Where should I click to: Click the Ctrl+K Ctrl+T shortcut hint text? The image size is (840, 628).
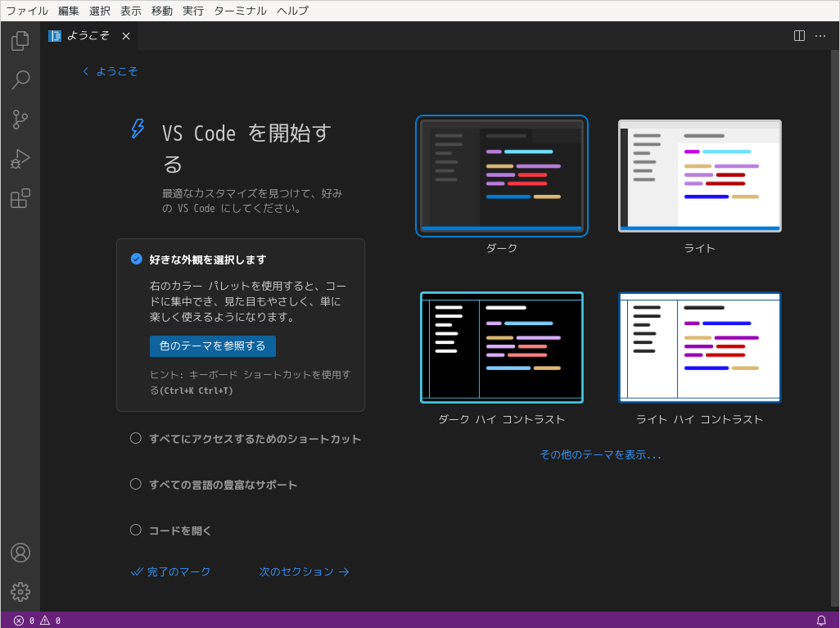coord(196,391)
